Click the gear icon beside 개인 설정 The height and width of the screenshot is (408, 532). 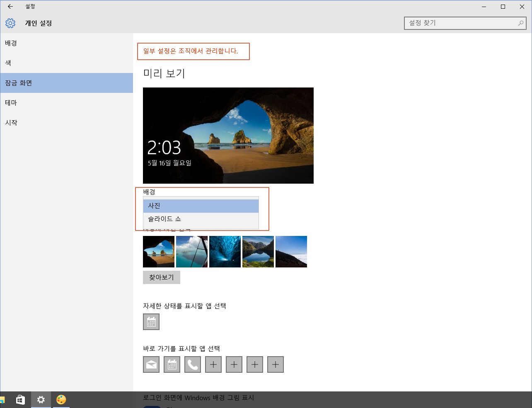point(10,23)
